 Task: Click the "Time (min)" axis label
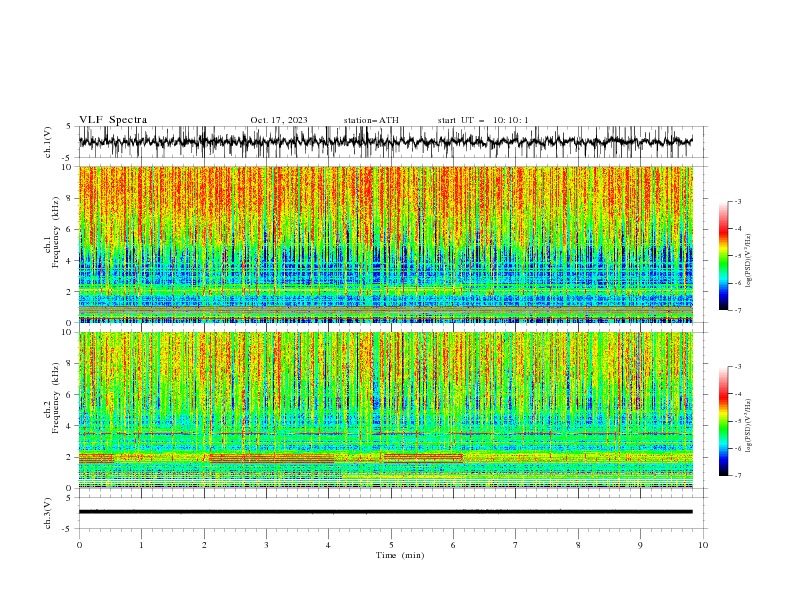[400, 555]
